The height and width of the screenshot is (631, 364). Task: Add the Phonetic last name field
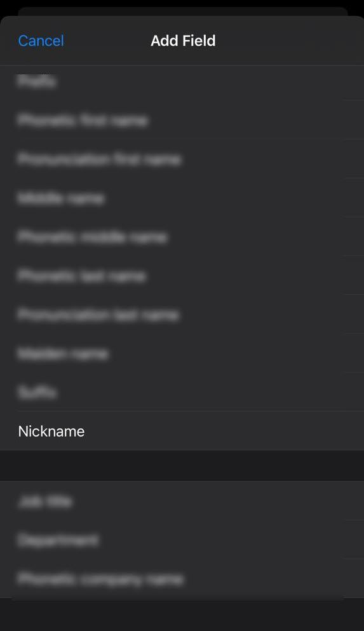(182, 276)
